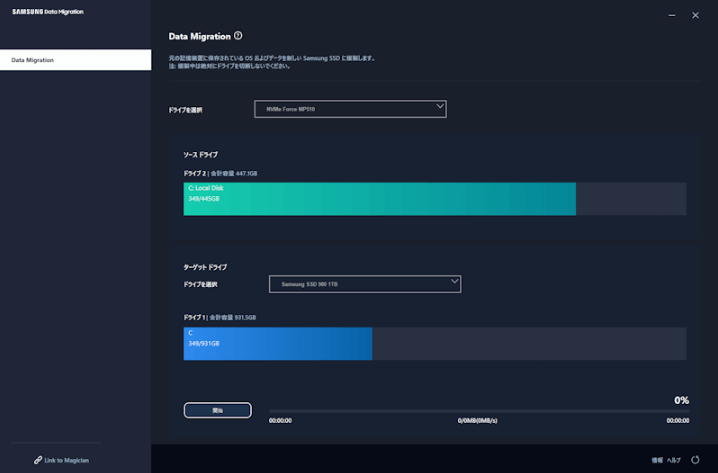
Task: Open the source drive dropdown showing NVMe Force MP510
Action: click(350, 109)
